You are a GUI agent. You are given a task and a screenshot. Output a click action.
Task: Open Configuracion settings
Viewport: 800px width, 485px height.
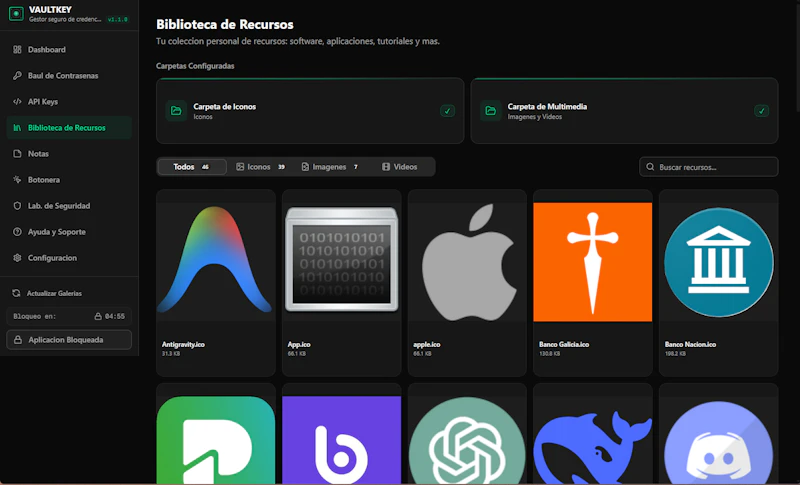pos(69,258)
